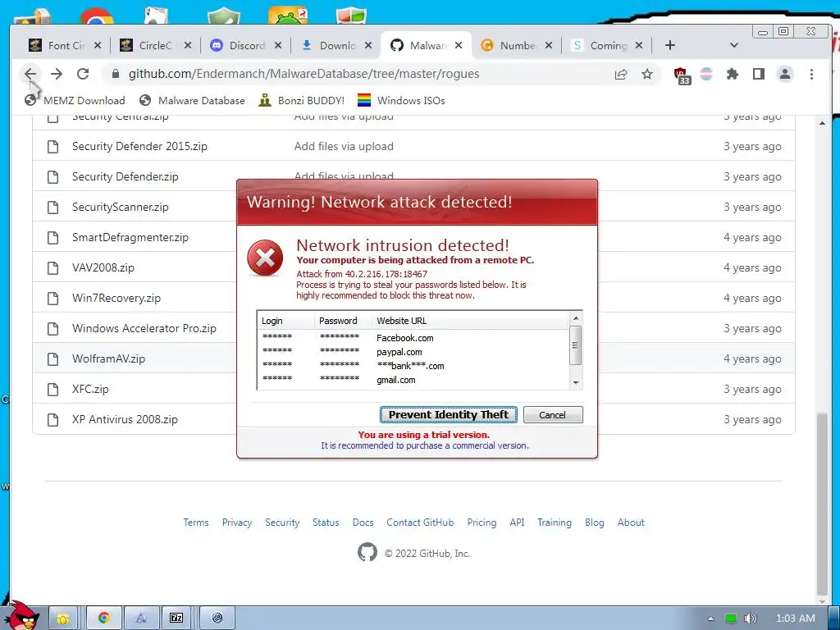Viewport: 840px width, 630px height.
Task: Open Windows Accelerator Pro.zip file
Action: (x=144, y=328)
